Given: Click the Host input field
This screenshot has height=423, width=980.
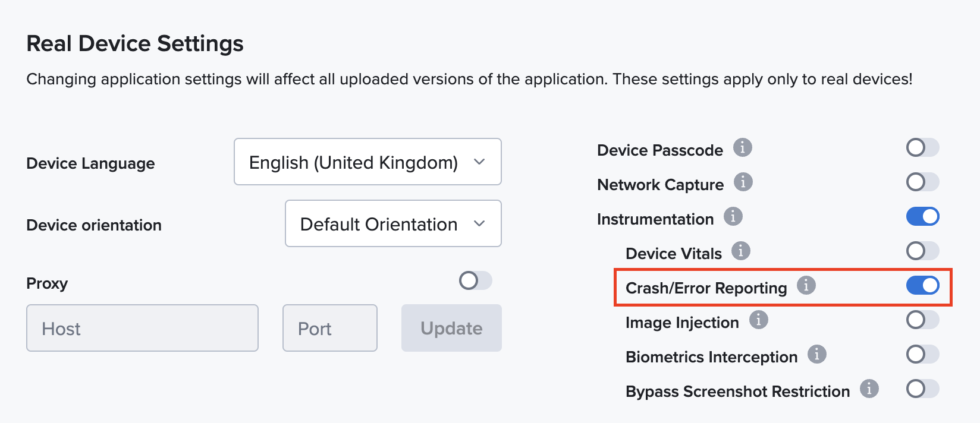Looking at the screenshot, I should (x=142, y=327).
